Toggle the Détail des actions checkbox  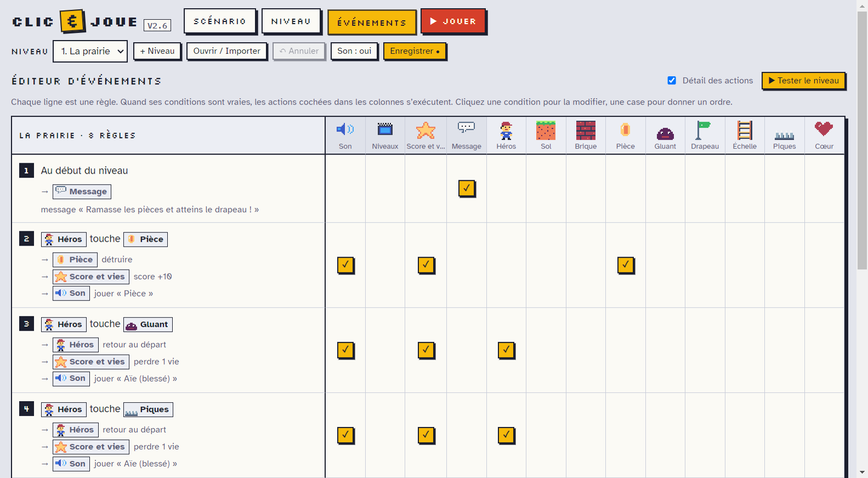672,81
